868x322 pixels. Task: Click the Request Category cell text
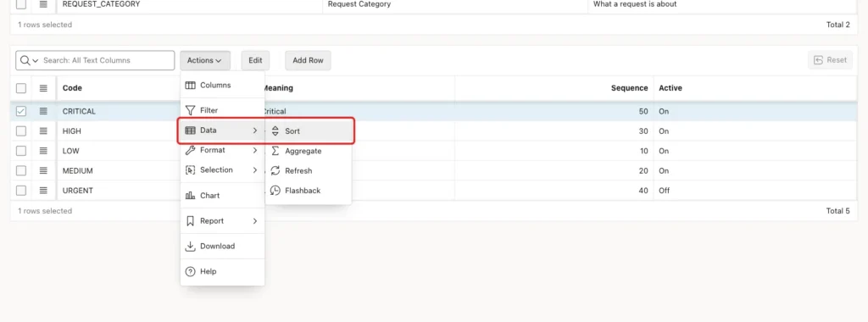[x=359, y=4]
